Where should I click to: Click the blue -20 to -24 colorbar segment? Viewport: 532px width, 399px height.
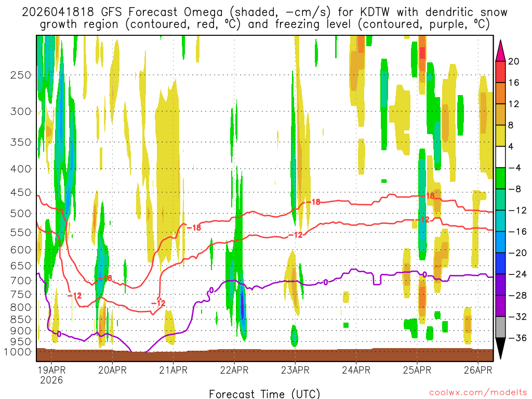pos(500,263)
